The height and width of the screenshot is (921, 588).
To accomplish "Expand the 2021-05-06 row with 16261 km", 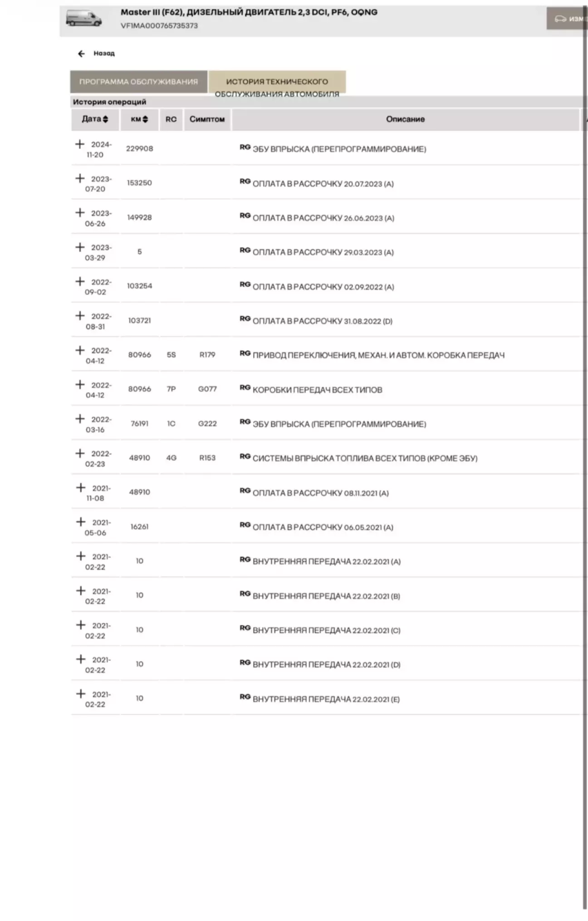I will pyautogui.click(x=80, y=522).
